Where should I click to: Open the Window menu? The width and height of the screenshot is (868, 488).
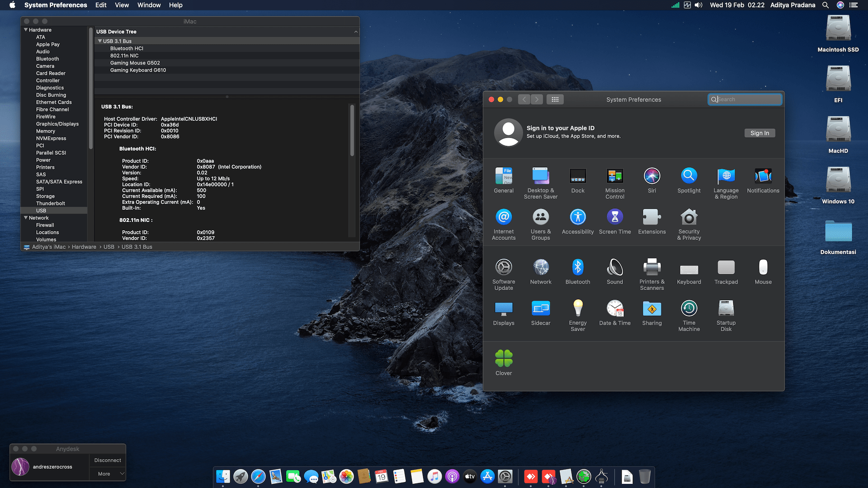click(149, 5)
